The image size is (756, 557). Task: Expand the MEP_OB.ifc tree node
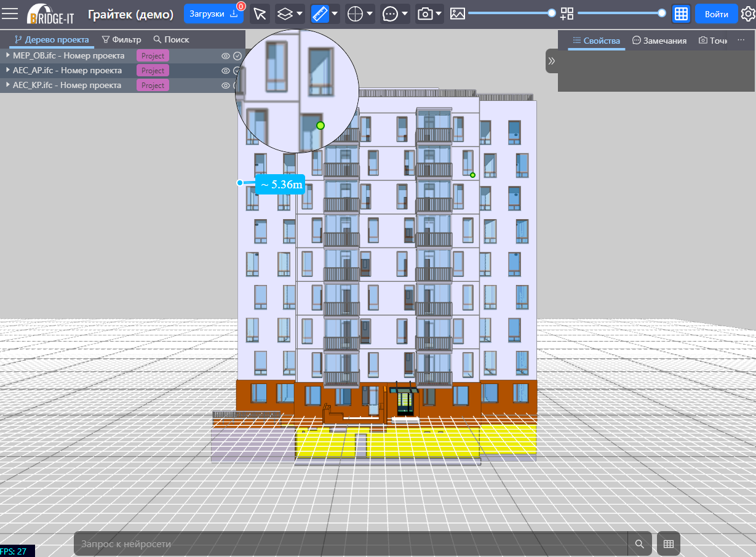click(7, 55)
